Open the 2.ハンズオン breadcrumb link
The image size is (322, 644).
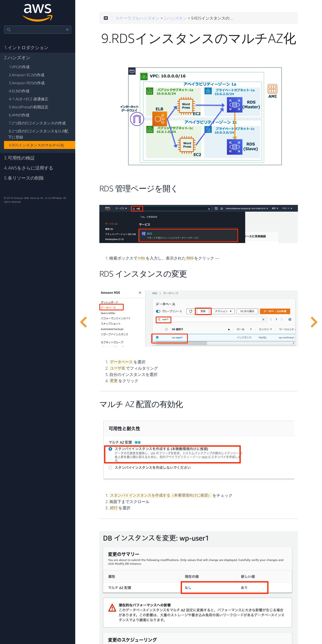tap(175, 18)
